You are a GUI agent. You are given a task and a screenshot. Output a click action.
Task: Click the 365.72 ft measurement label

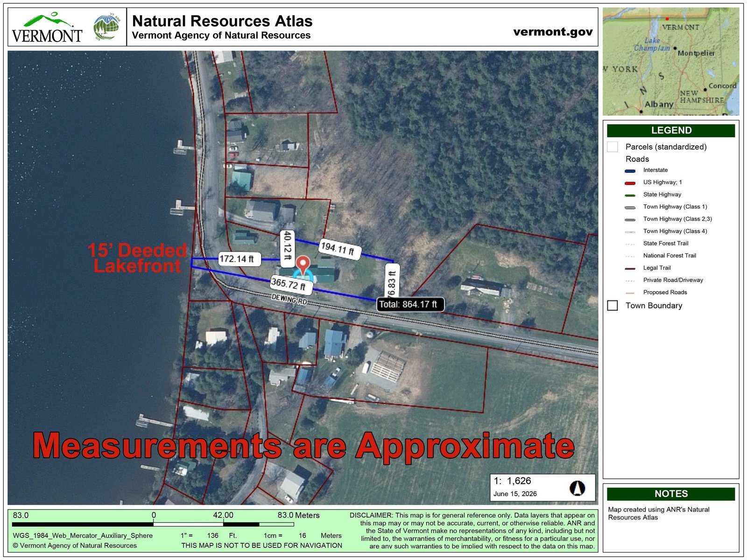[x=288, y=284]
